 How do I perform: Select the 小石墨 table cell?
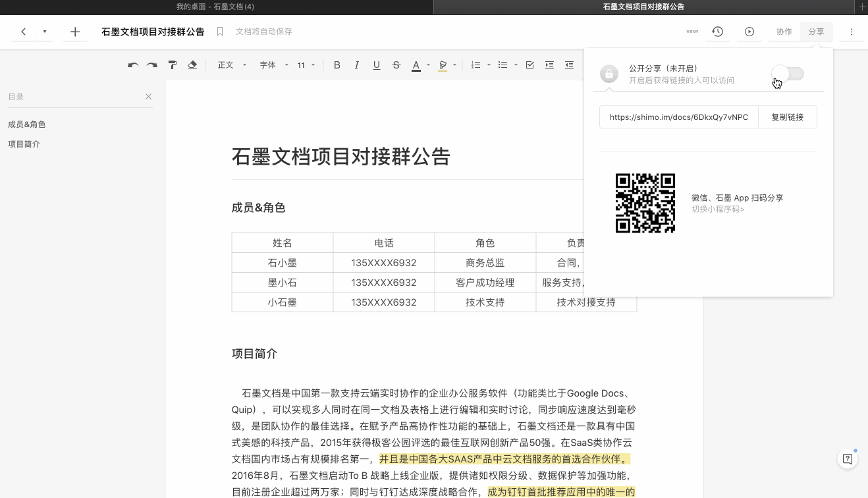pyautogui.click(x=283, y=302)
